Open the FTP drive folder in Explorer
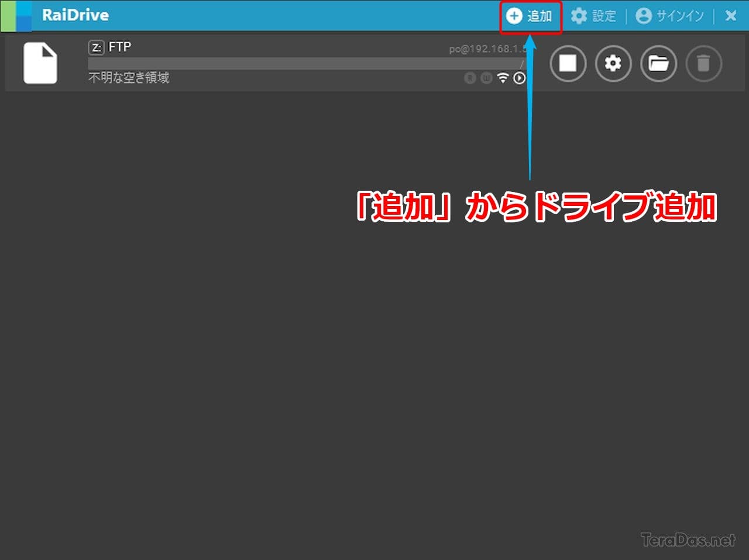749x560 pixels. (x=658, y=63)
